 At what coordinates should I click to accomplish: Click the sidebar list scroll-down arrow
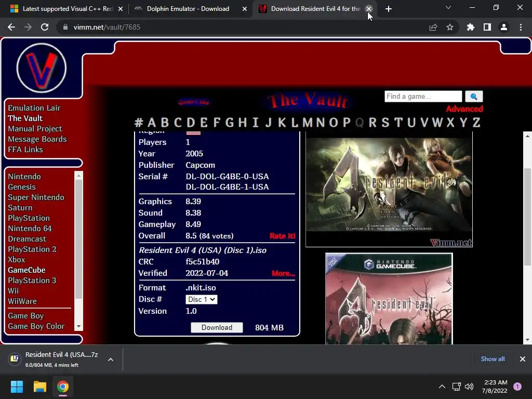point(79,326)
